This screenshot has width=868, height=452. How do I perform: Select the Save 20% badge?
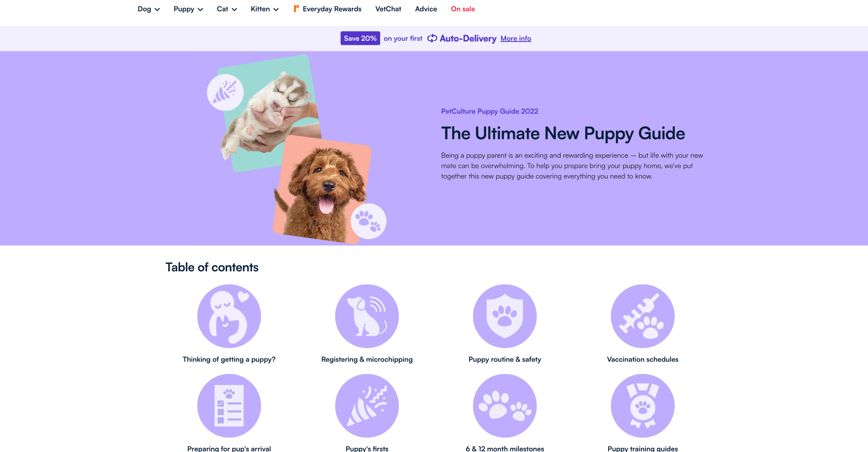point(360,38)
